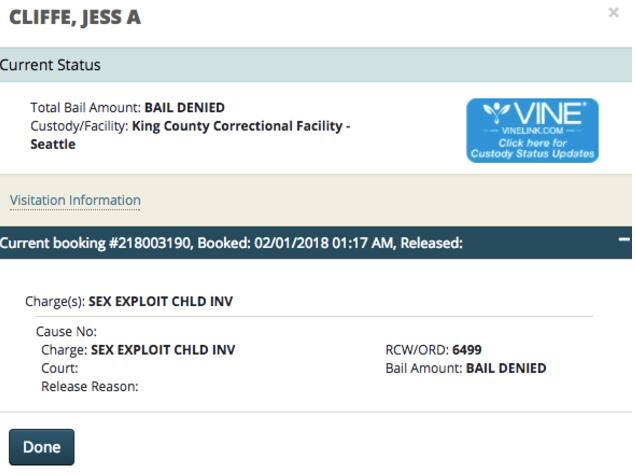Click the Total Bail Amount label
Screen dimensions: 635x475
tap(87, 107)
